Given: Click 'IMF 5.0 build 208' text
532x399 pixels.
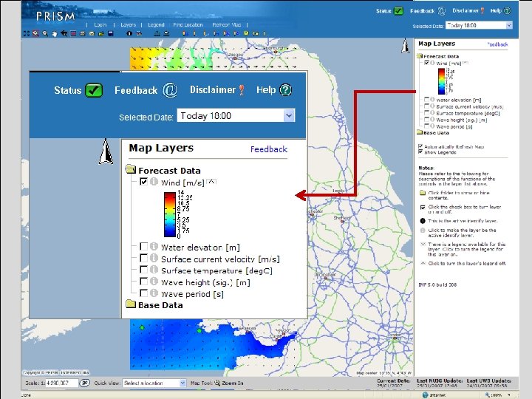Looking at the screenshot, I should (x=437, y=284).
